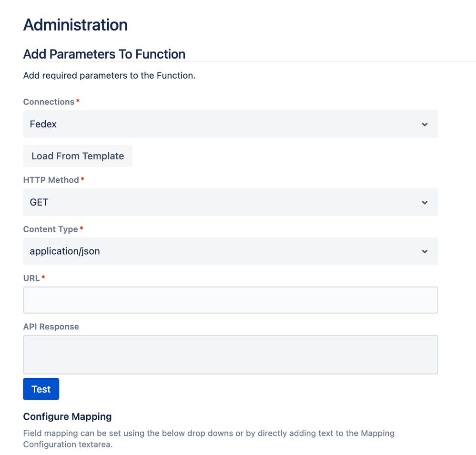Click the URL field label
The height and width of the screenshot is (455, 476).
tap(31, 278)
